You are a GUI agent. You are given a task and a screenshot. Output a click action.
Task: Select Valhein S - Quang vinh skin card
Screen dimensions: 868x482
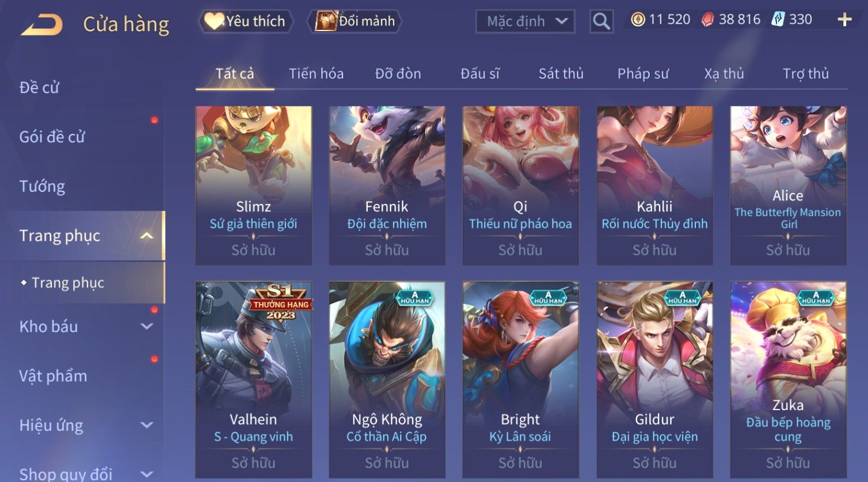pyautogui.click(x=253, y=379)
